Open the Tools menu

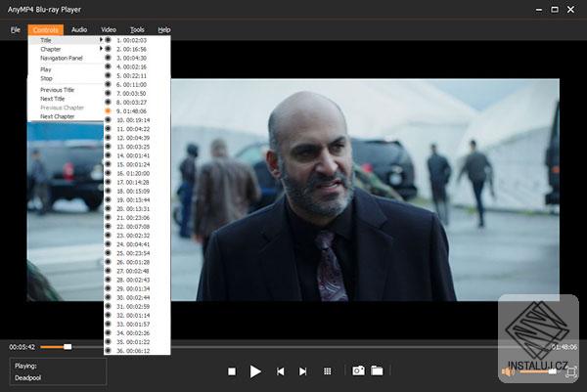pyautogui.click(x=137, y=29)
